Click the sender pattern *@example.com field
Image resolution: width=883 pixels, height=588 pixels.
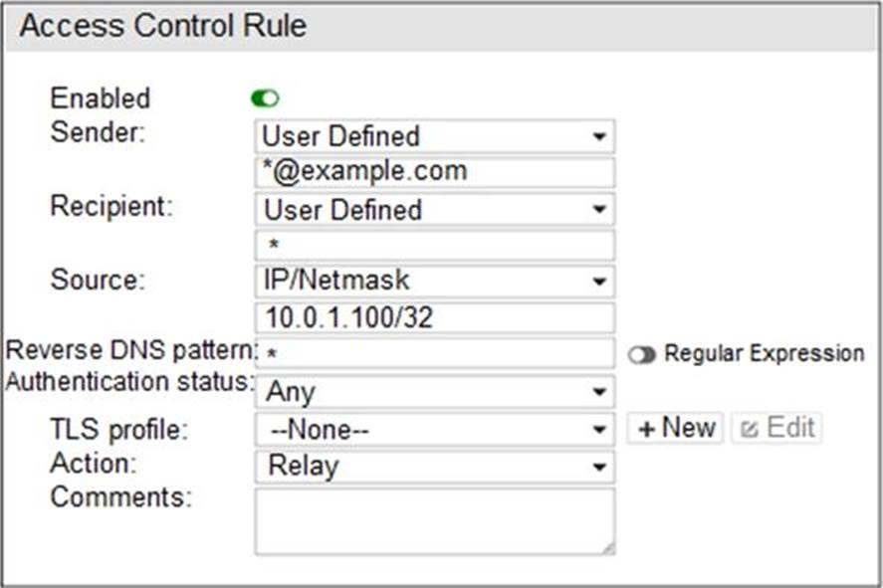(434, 172)
